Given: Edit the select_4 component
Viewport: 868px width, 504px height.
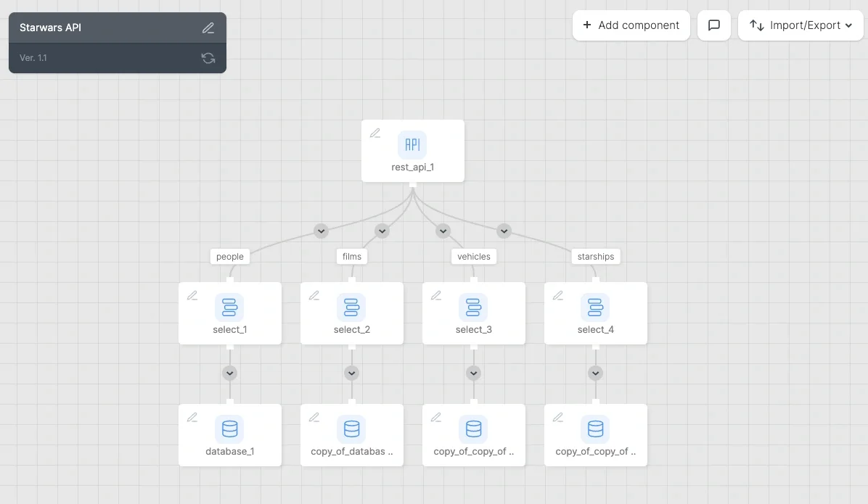Looking at the screenshot, I should pyautogui.click(x=558, y=296).
